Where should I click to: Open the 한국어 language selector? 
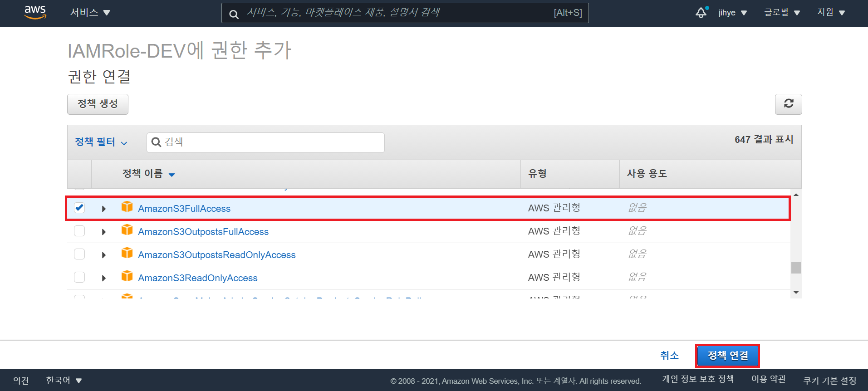[x=64, y=381]
